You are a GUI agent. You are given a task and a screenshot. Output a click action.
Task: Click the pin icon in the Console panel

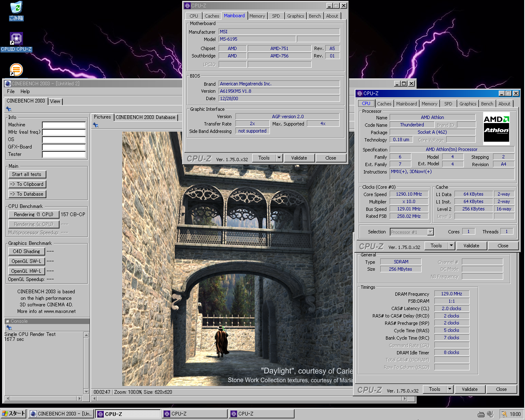(x=9, y=327)
